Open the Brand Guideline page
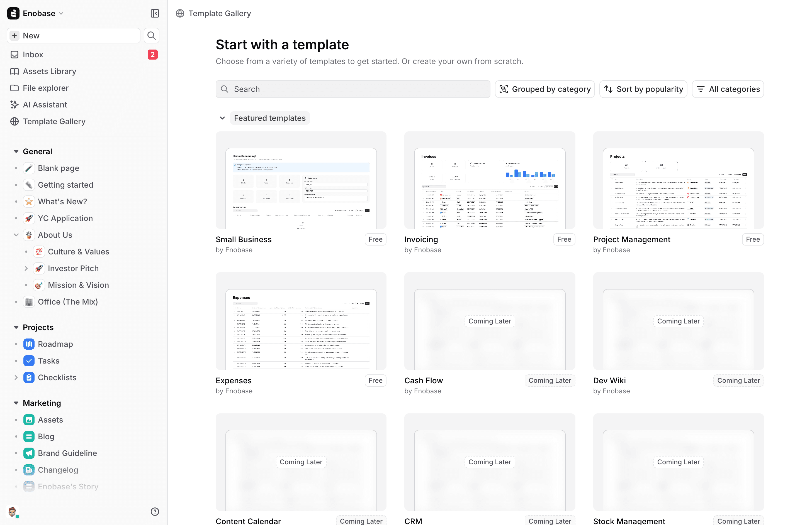The image size is (812, 525). (x=67, y=453)
